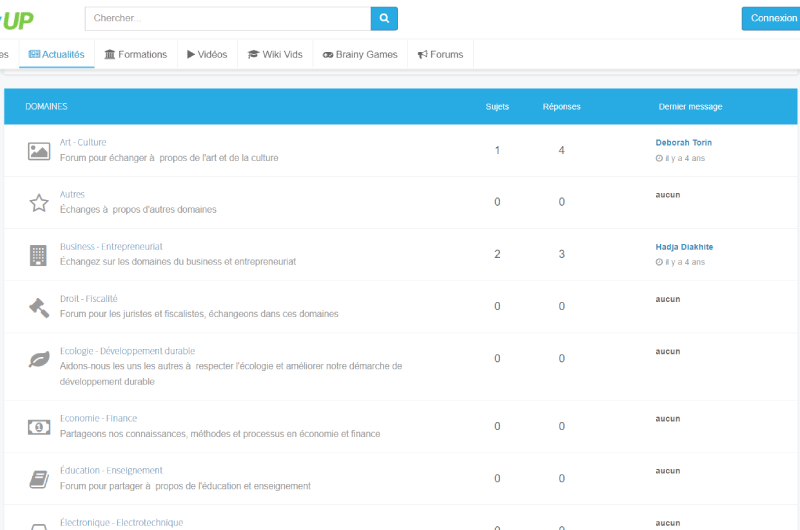Click the Éducation book icon
The image size is (800, 530).
[x=39, y=479]
